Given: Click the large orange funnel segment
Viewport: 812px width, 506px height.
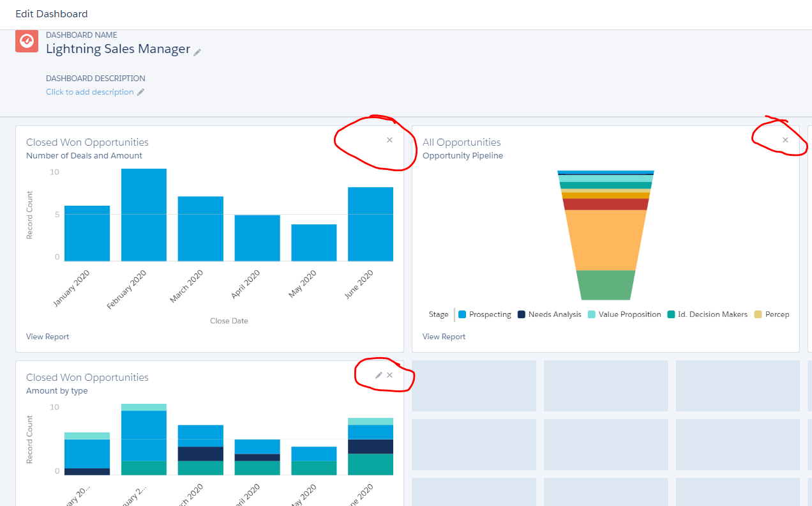Looking at the screenshot, I should click(606, 240).
